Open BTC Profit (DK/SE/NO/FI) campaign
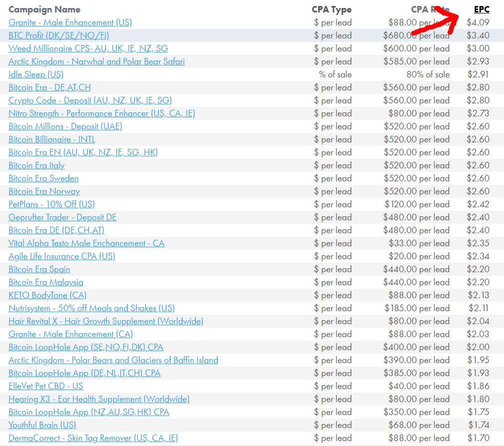 click(59, 35)
